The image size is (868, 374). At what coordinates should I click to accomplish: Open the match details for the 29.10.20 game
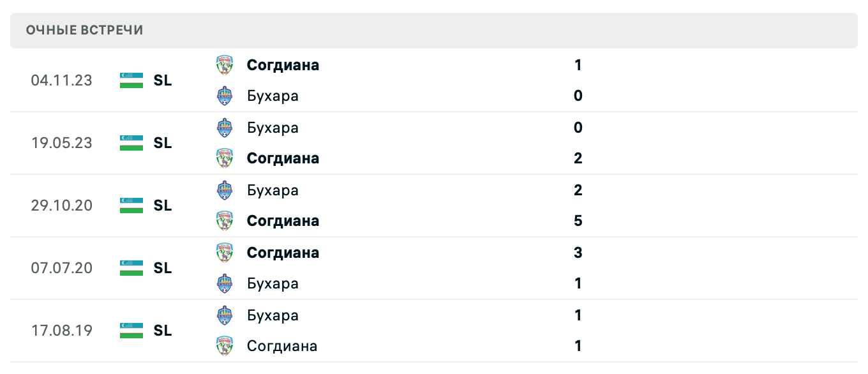[x=434, y=206]
